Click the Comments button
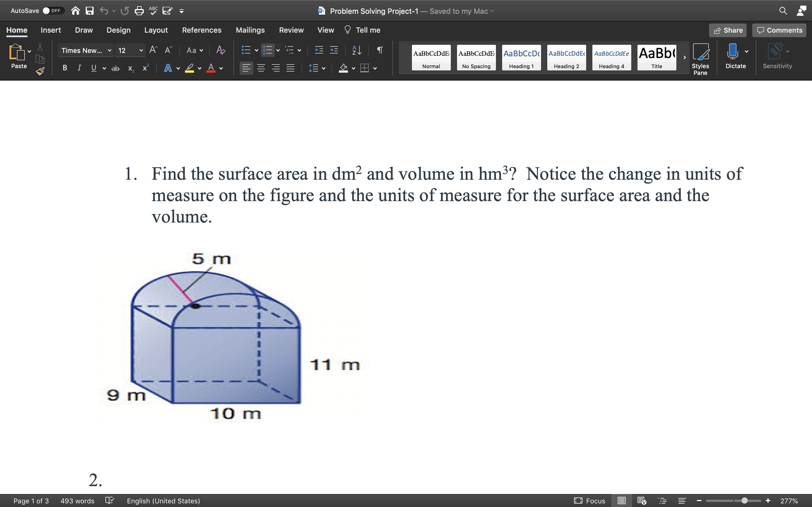812x507 pixels. (x=780, y=30)
